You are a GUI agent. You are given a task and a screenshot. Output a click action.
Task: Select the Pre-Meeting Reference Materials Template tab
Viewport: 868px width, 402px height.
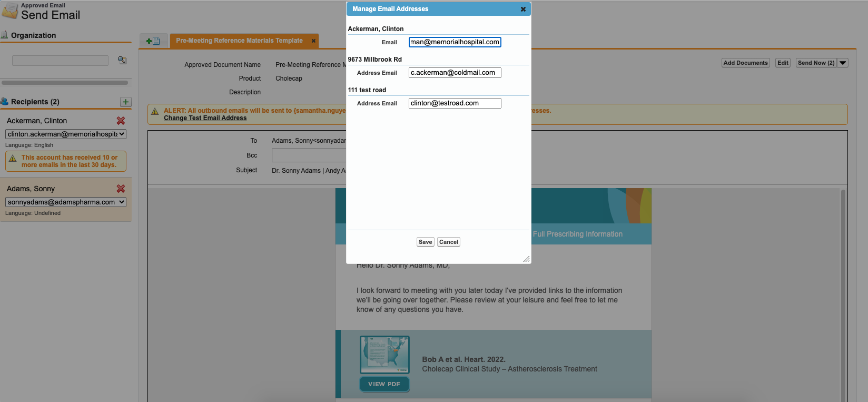tap(239, 41)
